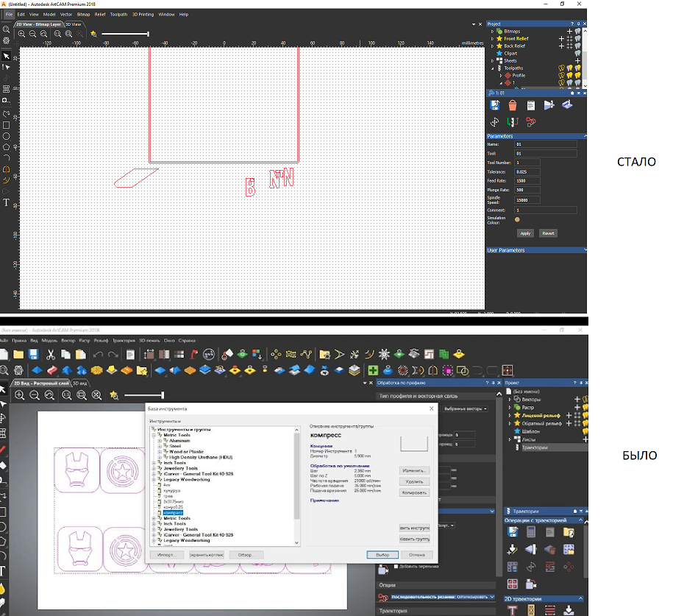Screen dimensions: 698x616
Task: Click polyline tool in upper window sidebar
Action: point(6,114)
